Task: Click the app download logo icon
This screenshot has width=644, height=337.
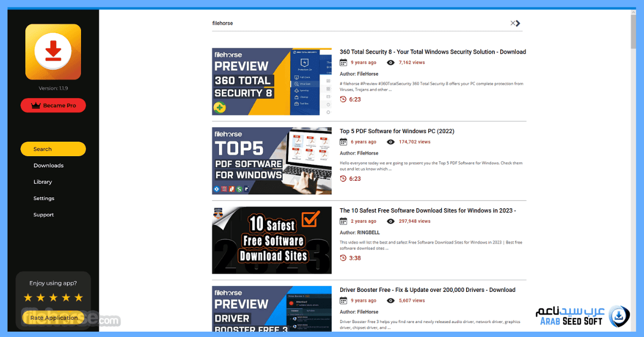Action: pyautogui.click(x=53, y=52)
